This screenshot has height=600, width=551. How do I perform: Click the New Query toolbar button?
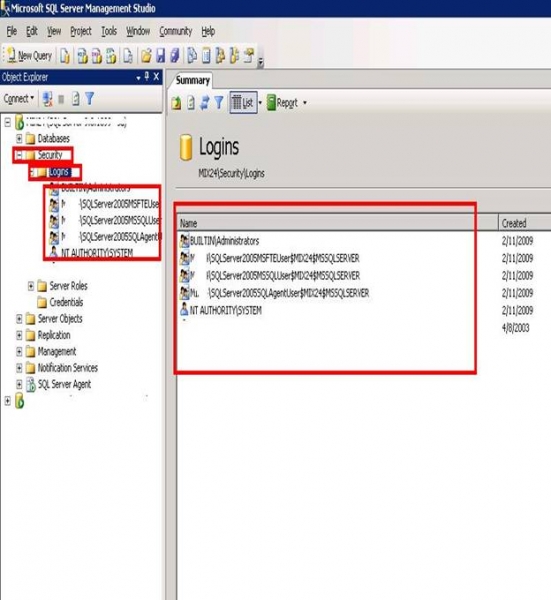(29, 56)
